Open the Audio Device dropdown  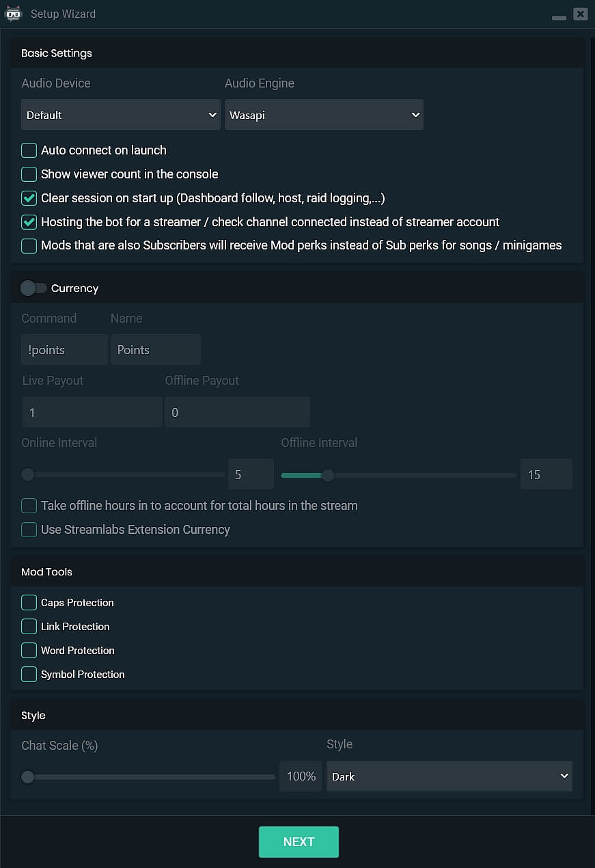point(120,115)
